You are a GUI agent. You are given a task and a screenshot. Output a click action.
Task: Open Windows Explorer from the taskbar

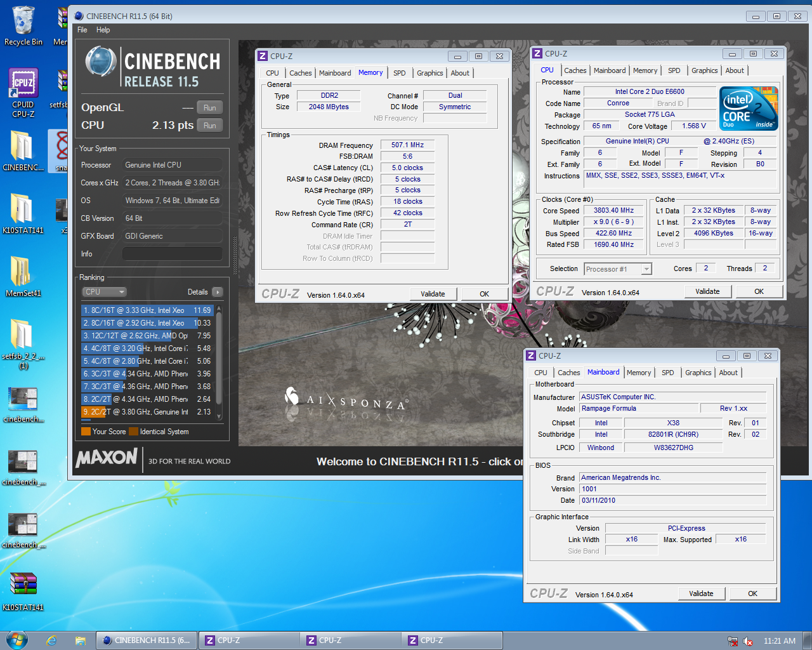(81, 640)
